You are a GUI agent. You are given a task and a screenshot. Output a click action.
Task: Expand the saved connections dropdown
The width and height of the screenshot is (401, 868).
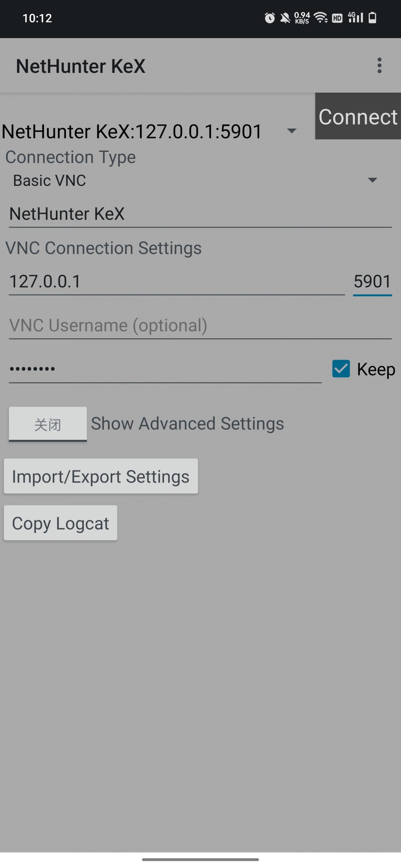[x=292, y=131]
